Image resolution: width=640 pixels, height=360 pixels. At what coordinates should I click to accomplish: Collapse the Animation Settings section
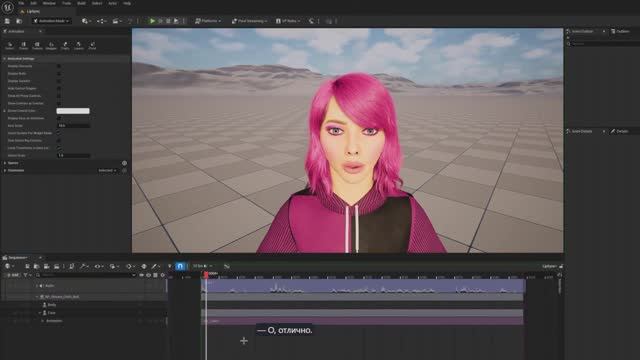(x=4, y=59)
